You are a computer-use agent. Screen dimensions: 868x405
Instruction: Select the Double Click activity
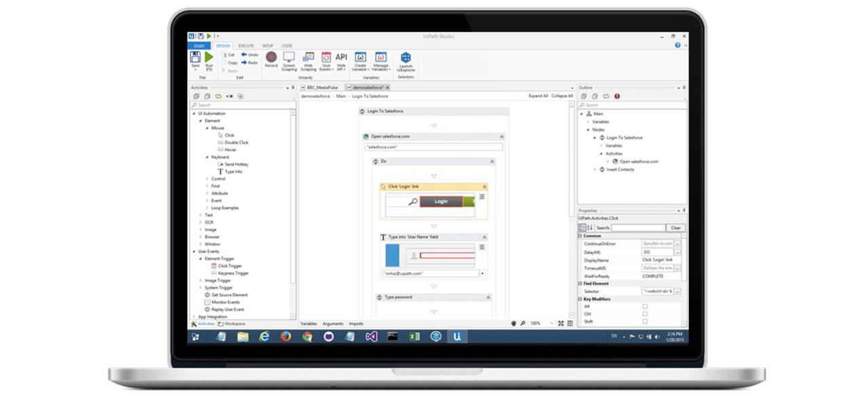click(x=233, y=142)
